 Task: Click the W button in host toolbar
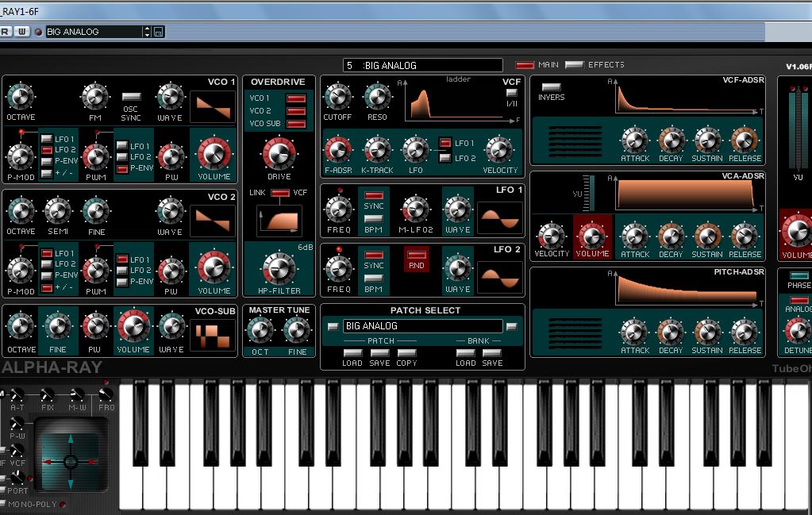pos(22,32)
